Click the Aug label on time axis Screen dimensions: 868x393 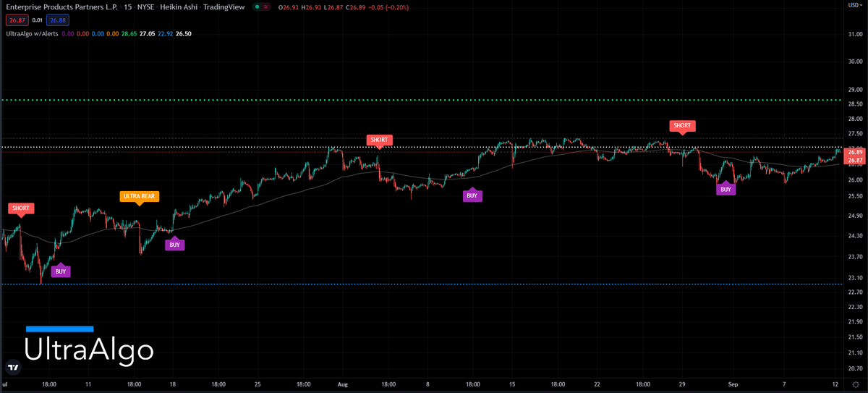click(x=344, y=385)
